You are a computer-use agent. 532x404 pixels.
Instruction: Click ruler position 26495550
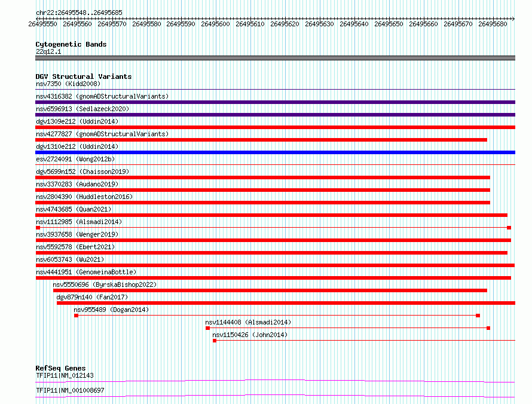(x=43, y=24)
